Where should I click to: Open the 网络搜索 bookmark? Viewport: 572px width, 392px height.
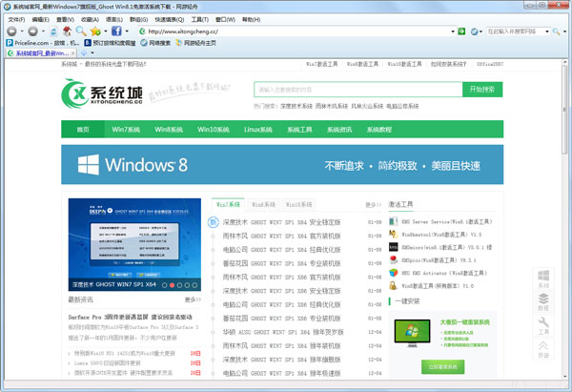tap(155, 43)
